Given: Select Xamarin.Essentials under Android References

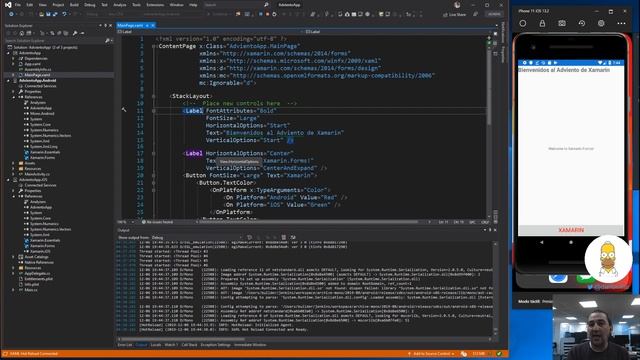Looking at the screenshot, I should point(45,152).
